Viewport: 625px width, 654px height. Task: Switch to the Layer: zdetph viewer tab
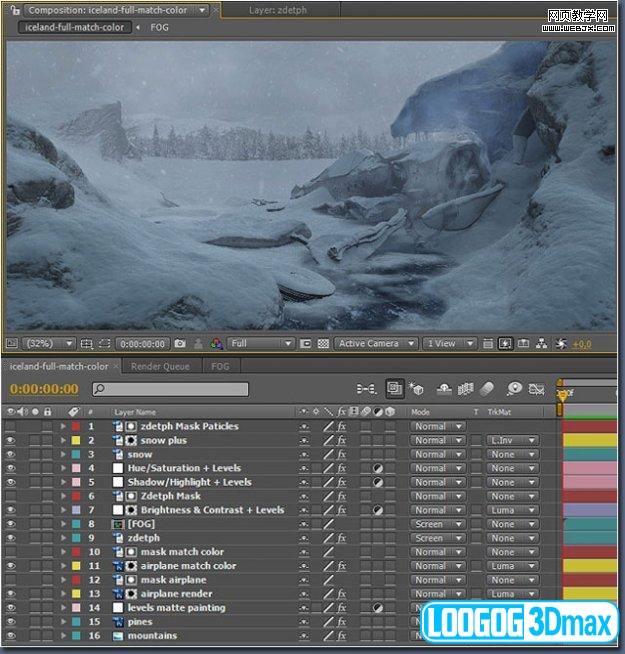point(278,10)
